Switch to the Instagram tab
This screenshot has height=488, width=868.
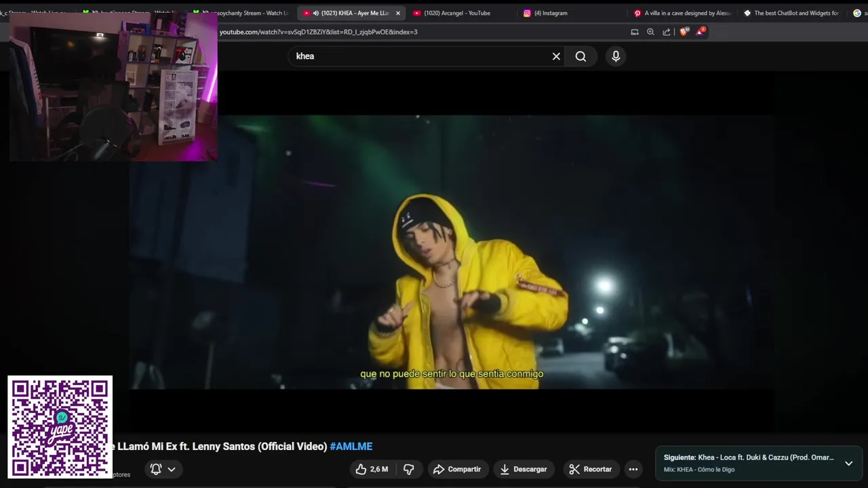551,13
